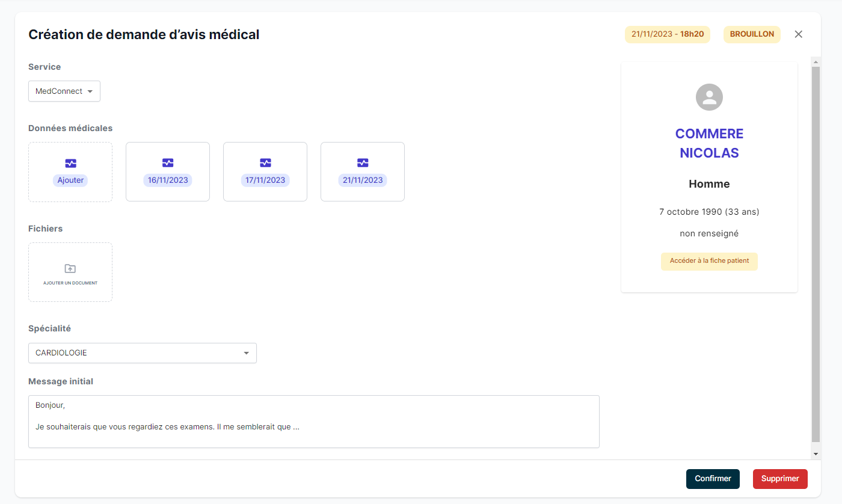The image size is (842, 504).
Task: Select the Ajouter données médicales card
Action: [x=70, y=171]
